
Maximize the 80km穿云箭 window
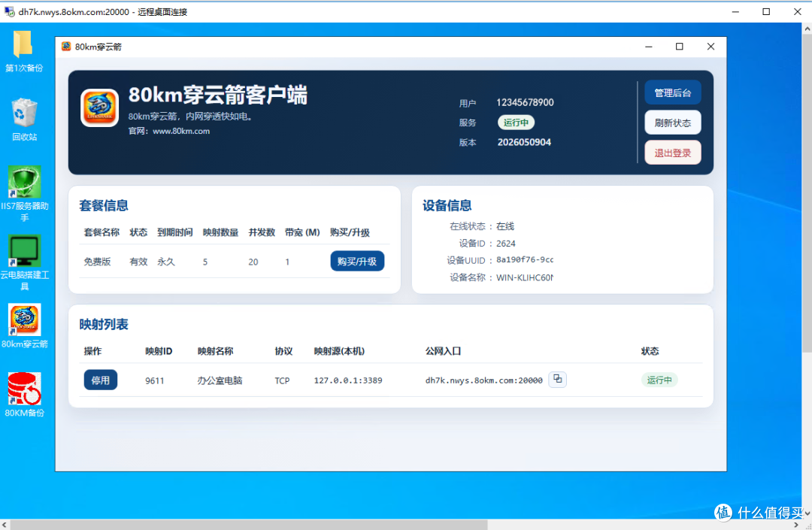[680, 47]
